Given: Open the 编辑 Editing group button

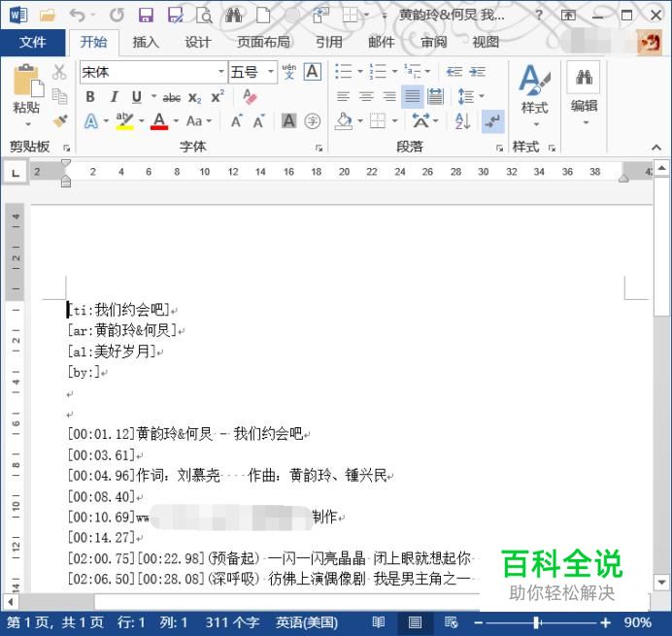Looking at the screenshot, I should 585,95.
